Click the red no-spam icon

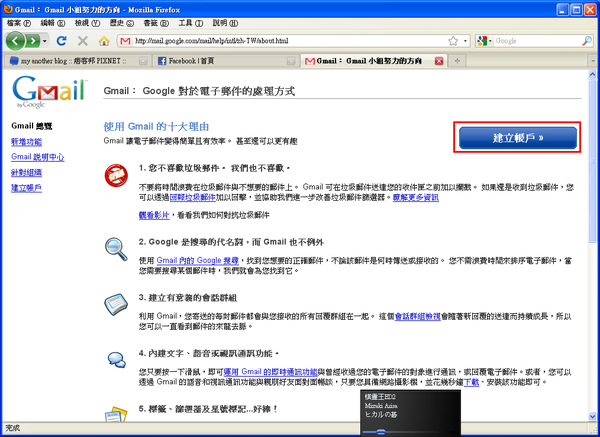point(116,176)
